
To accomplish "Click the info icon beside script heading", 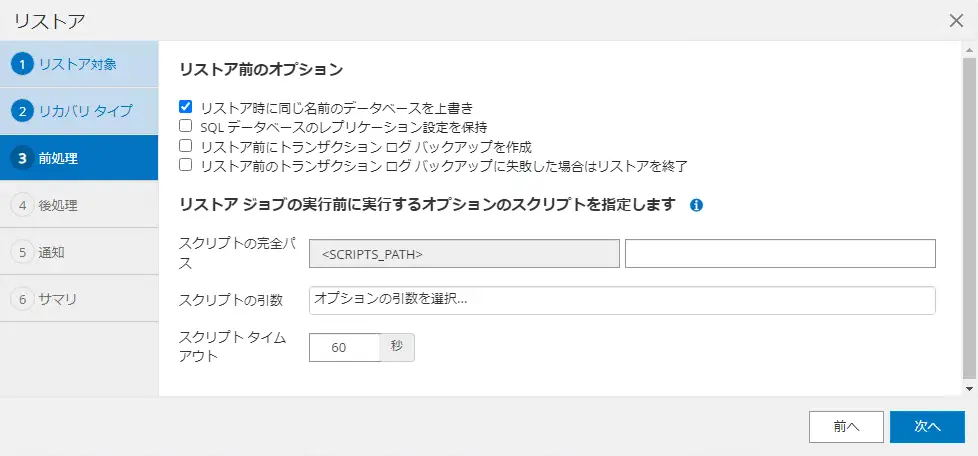I will coord(697,205).
